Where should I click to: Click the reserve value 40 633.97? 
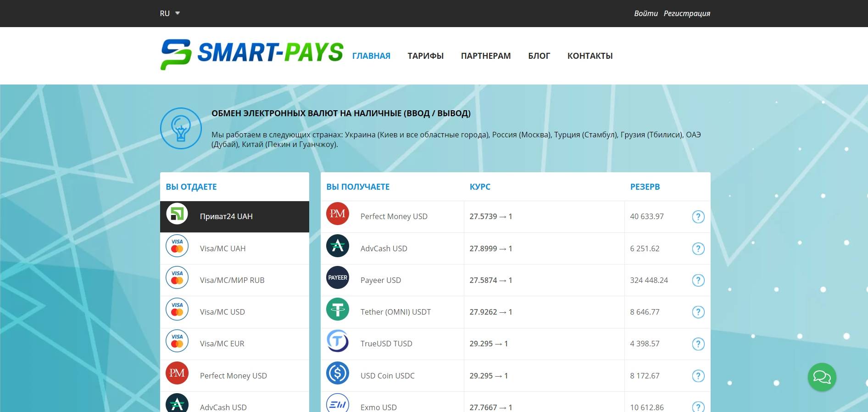tap(647, 216)
